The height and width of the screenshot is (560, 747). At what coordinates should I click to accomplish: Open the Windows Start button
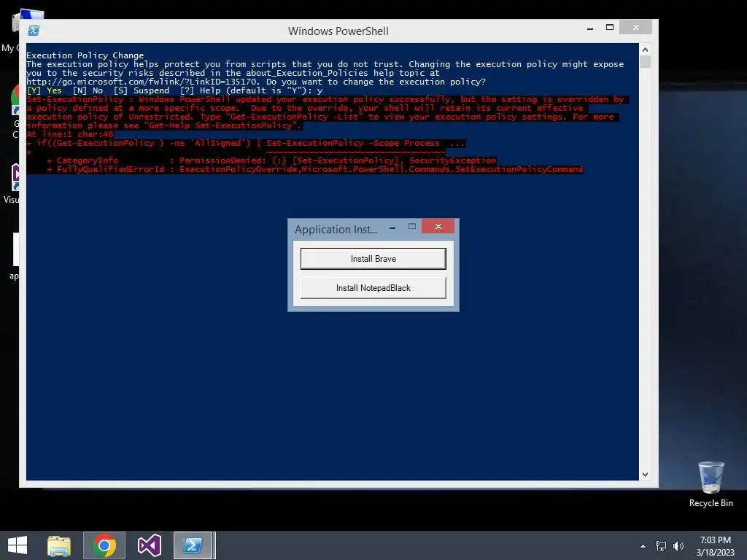tap(18, 545)
